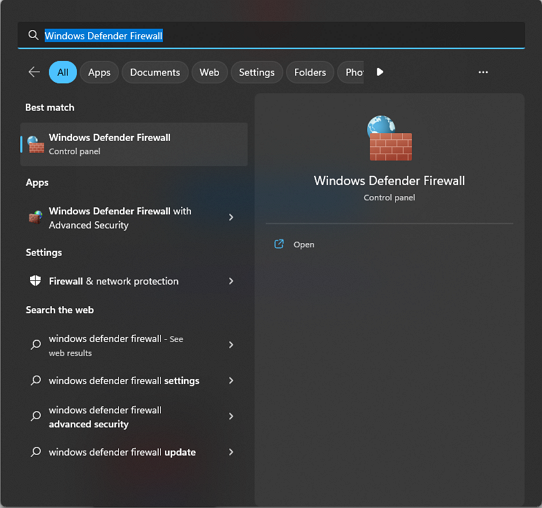Viewport: 542px width, 508px height.
Task: Click the shield icon for Firewall & network protection
Action: (35, 281)
